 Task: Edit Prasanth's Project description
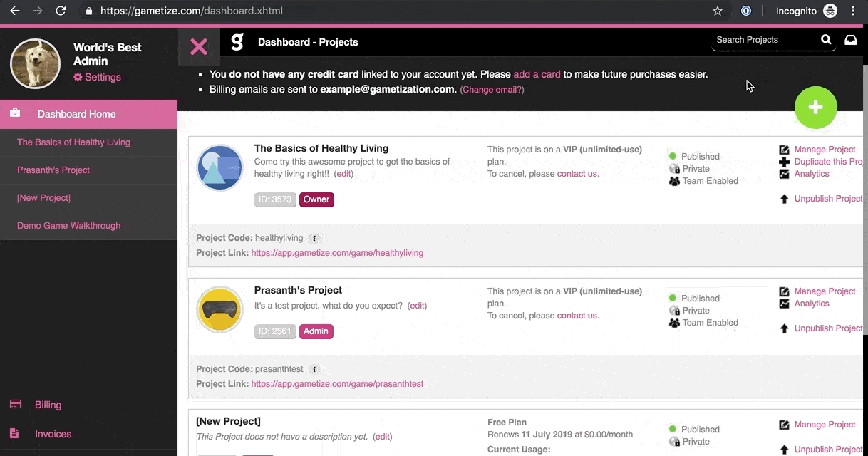pos(417,306)
